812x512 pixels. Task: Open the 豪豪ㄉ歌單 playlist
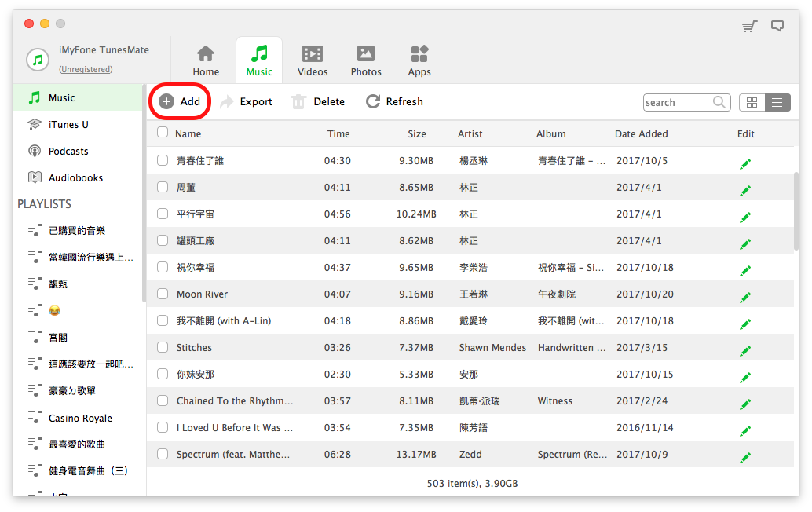pos(78,391)
